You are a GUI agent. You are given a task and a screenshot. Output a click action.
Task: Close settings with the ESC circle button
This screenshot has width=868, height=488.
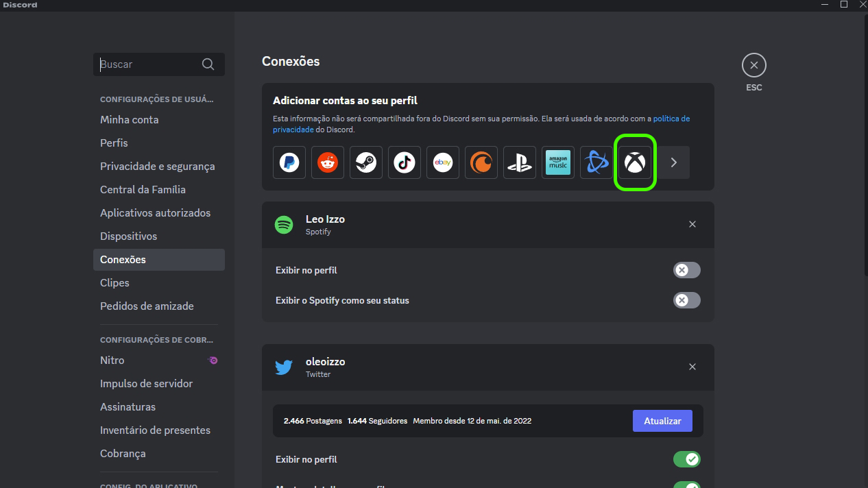pos(754,65)
